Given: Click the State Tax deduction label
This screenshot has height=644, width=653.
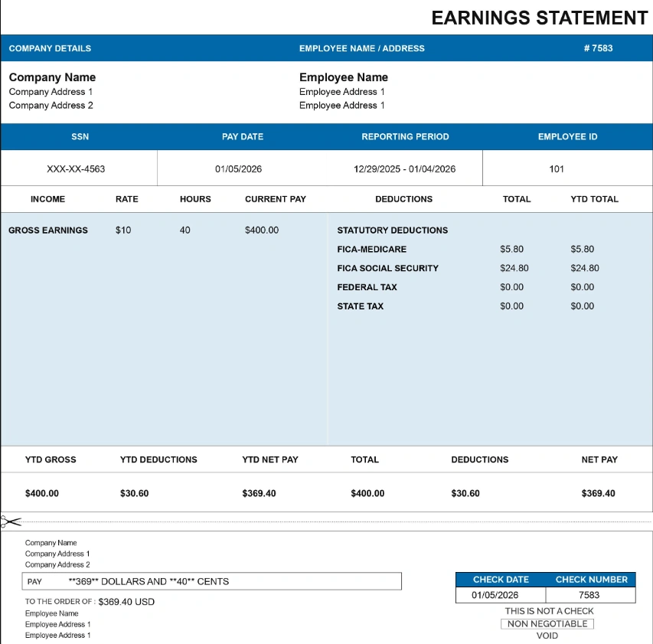Looking at the screenshot, I should pos(361,307).
